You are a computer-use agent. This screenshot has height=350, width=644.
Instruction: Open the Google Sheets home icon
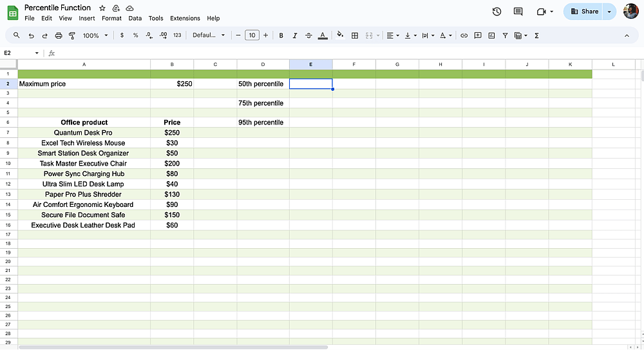coord(13,13)
